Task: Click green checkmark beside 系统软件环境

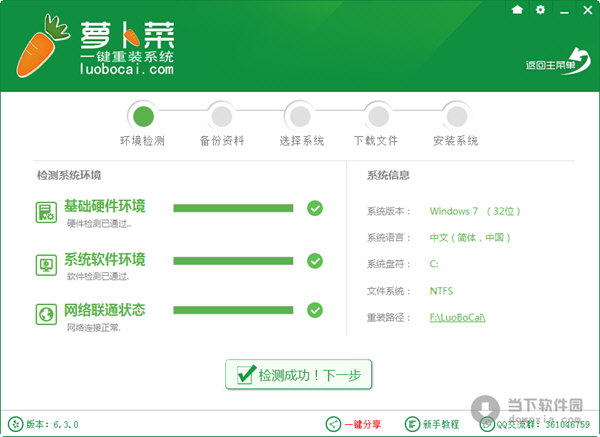Action: 315,261
